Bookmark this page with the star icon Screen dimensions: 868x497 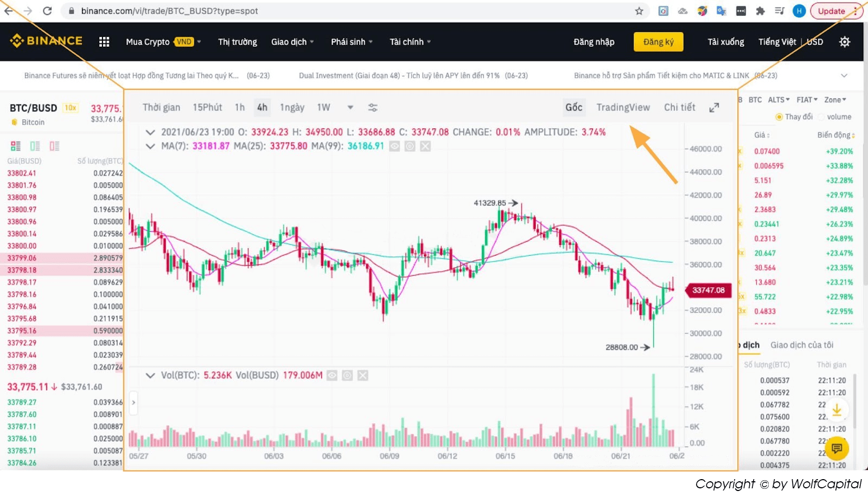tap(639, 11)
